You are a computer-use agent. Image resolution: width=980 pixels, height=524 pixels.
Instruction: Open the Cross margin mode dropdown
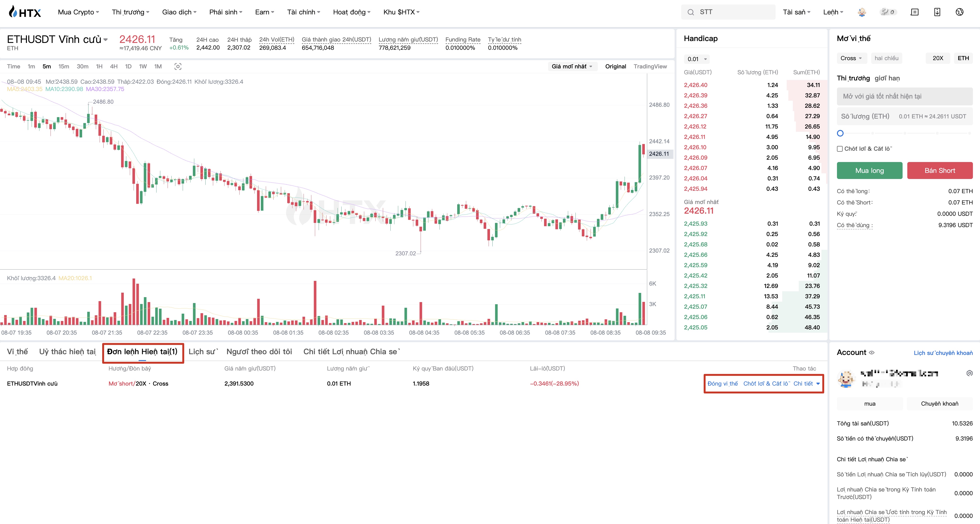point(852,58)
